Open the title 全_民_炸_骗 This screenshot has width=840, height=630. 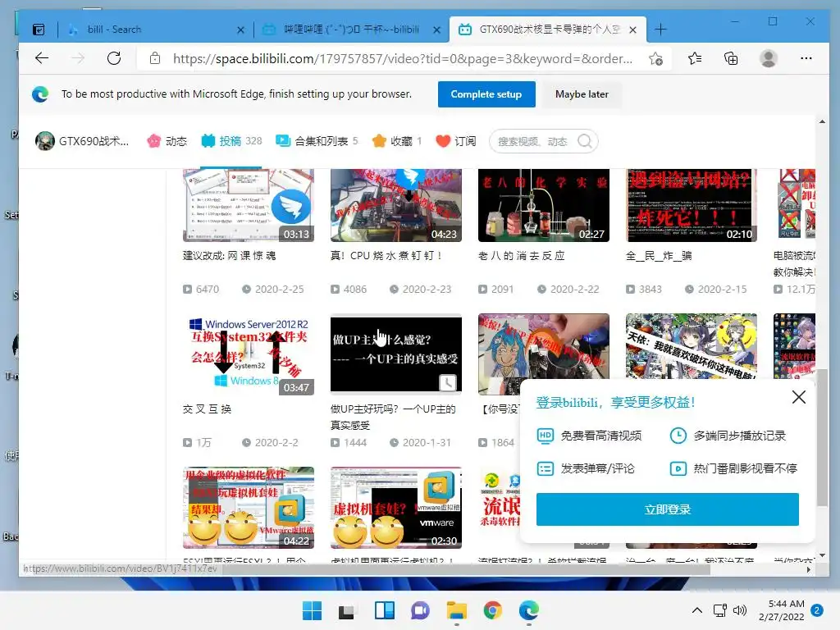[659, 256]
